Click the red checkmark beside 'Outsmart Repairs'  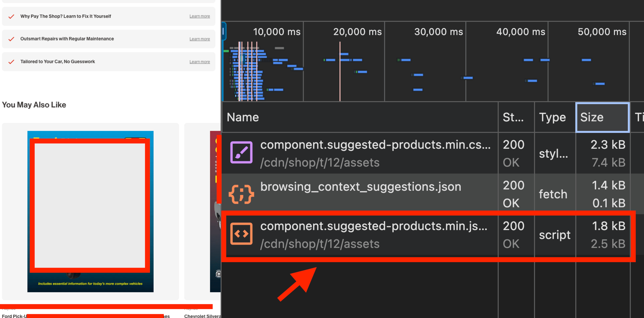click(x=11, y=39)
